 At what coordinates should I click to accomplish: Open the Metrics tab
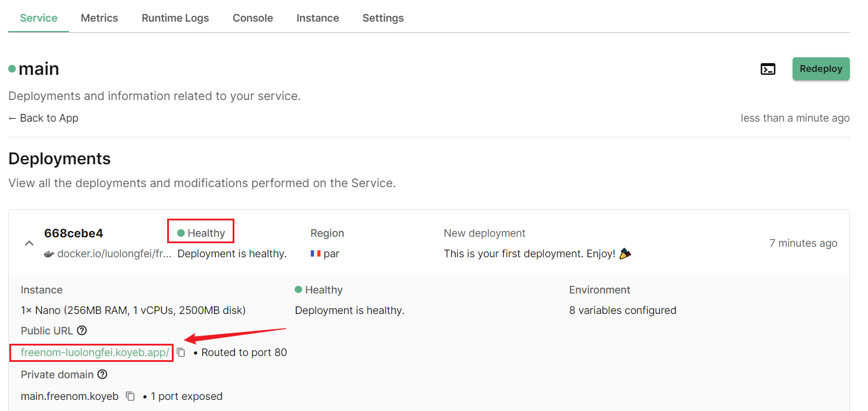pyautogui.click(x=99, y=18)
